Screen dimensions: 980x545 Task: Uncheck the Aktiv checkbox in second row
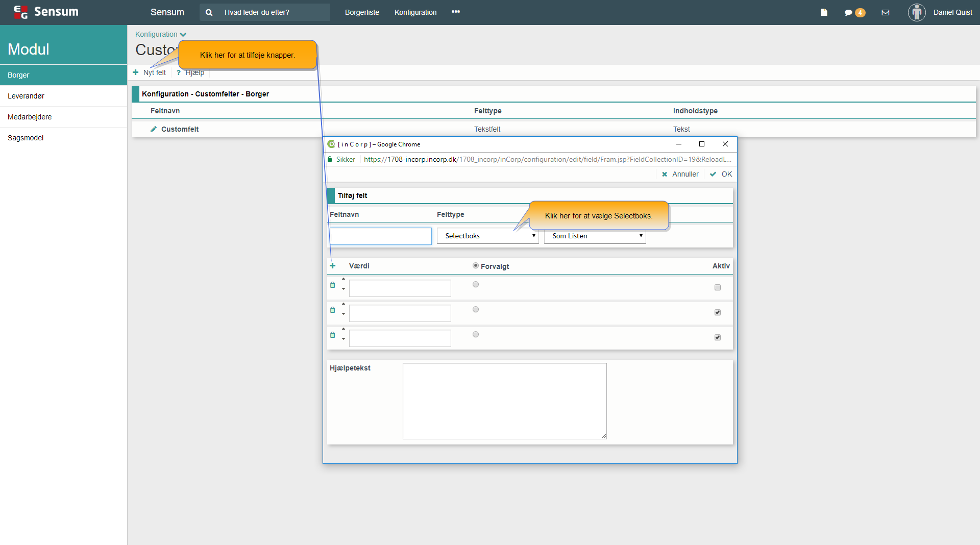[x=718, y=312]
